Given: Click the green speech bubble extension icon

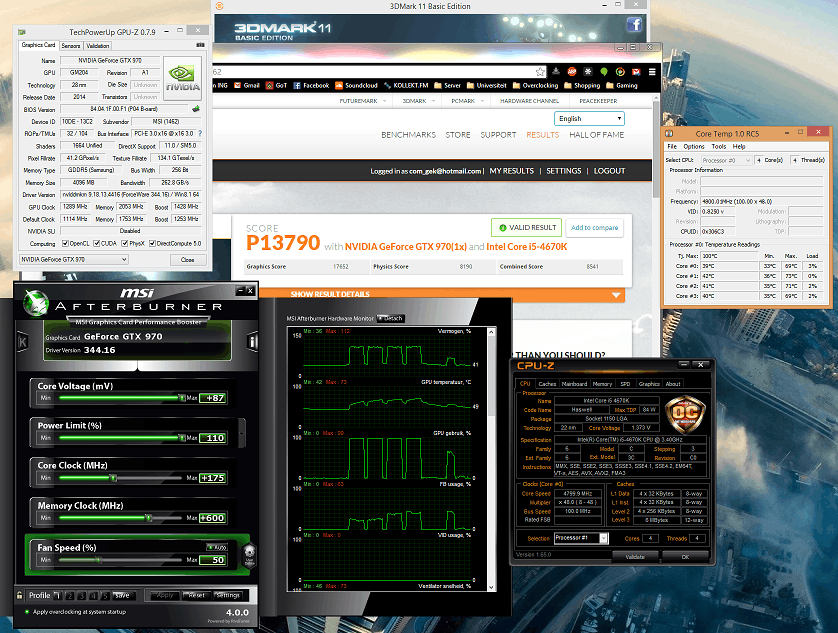Looking at the screenshot, I should pos(604,71).
